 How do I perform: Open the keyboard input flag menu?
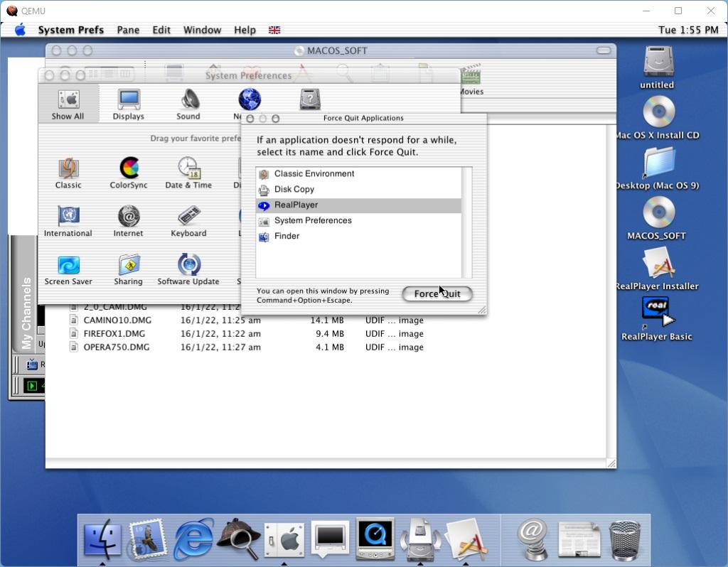coord(274,30)
